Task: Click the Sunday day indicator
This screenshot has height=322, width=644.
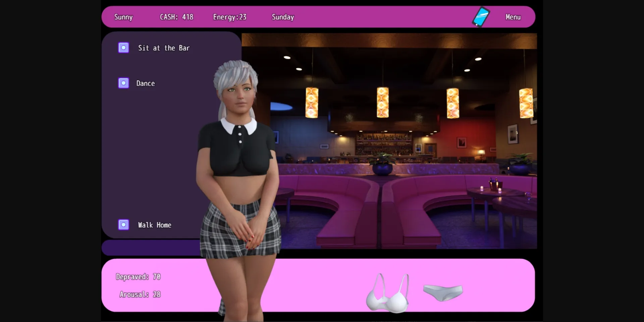Action: (x=282, y=17)
